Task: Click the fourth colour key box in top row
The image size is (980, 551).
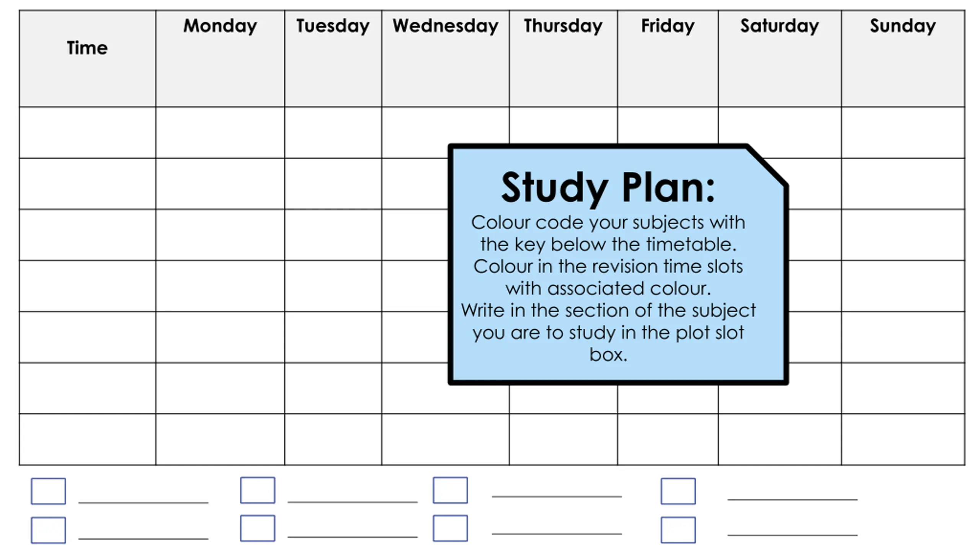Action: coord(678,491)
